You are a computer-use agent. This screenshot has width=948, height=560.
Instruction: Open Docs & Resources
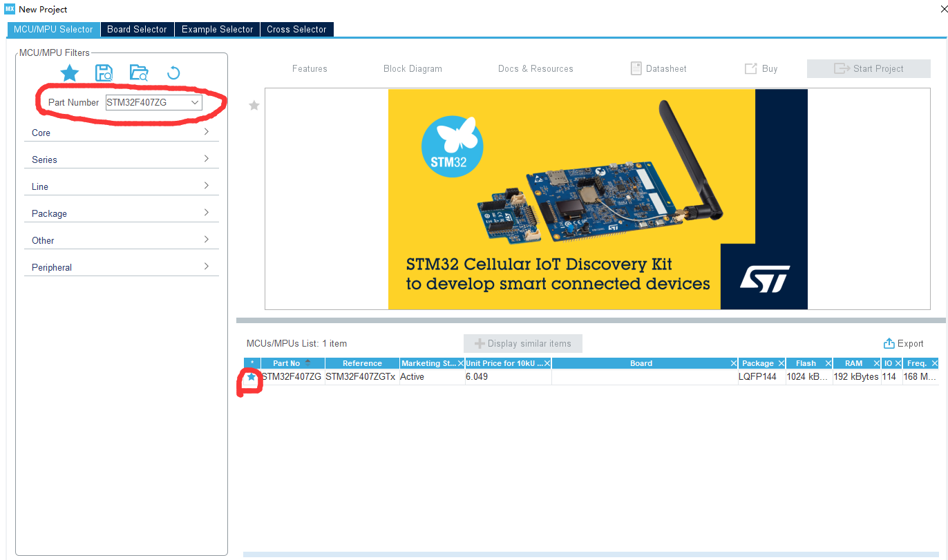click(x=535, y=68)
